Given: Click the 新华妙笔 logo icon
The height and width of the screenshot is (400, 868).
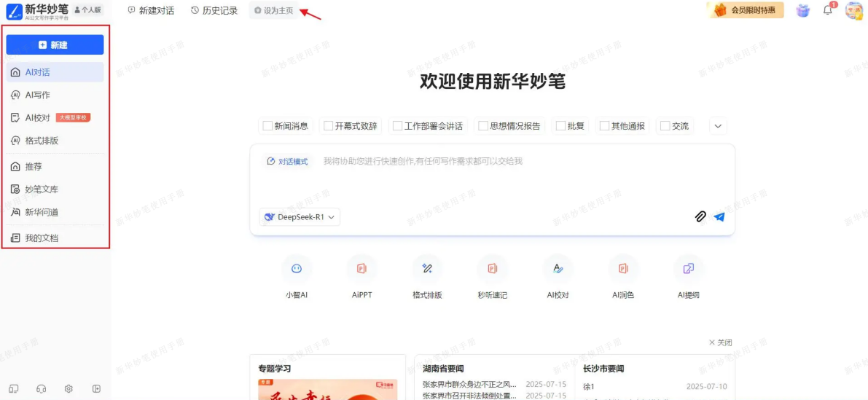Looking at the screenshot, I should point(14,10).
